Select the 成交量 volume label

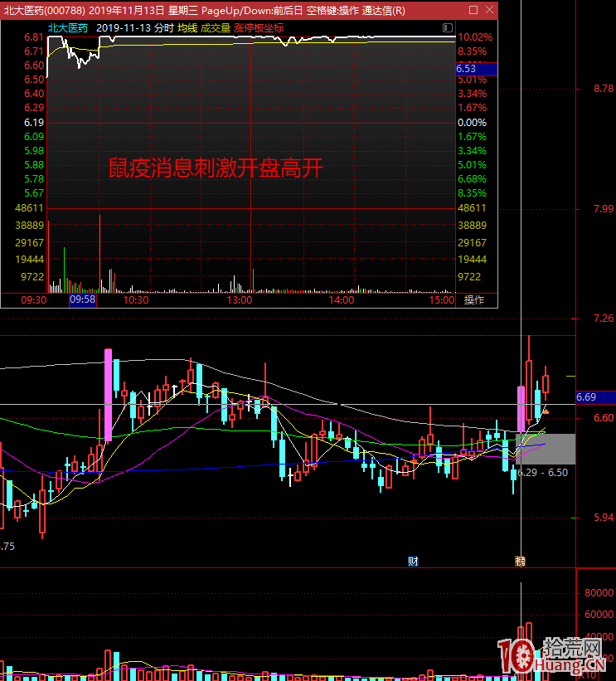tap(216, 28)
